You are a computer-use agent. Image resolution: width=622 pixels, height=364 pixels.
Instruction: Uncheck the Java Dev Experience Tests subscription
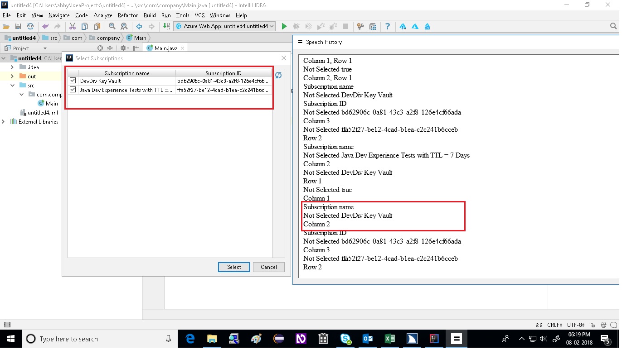coord(73,89)
